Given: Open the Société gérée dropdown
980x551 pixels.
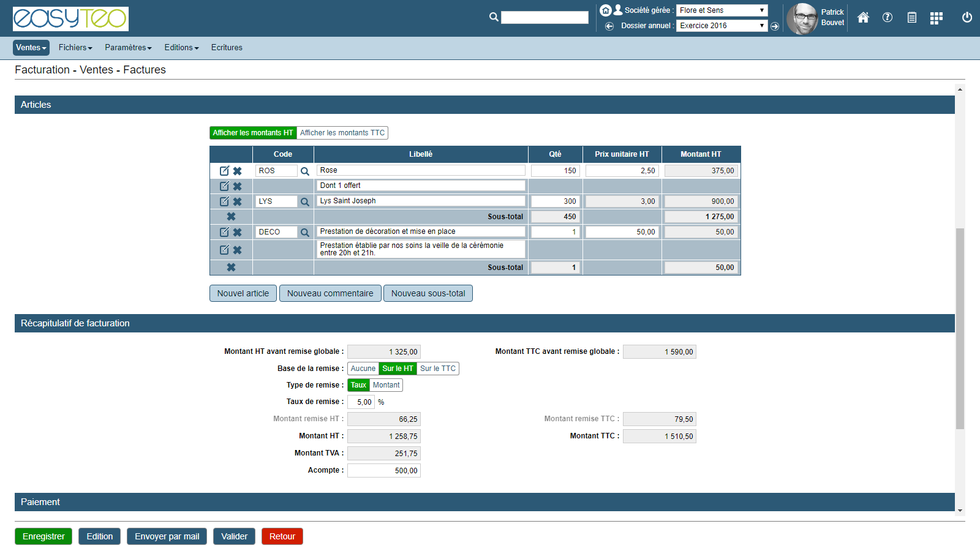Looking at the screenshot, I should [722, 10].
